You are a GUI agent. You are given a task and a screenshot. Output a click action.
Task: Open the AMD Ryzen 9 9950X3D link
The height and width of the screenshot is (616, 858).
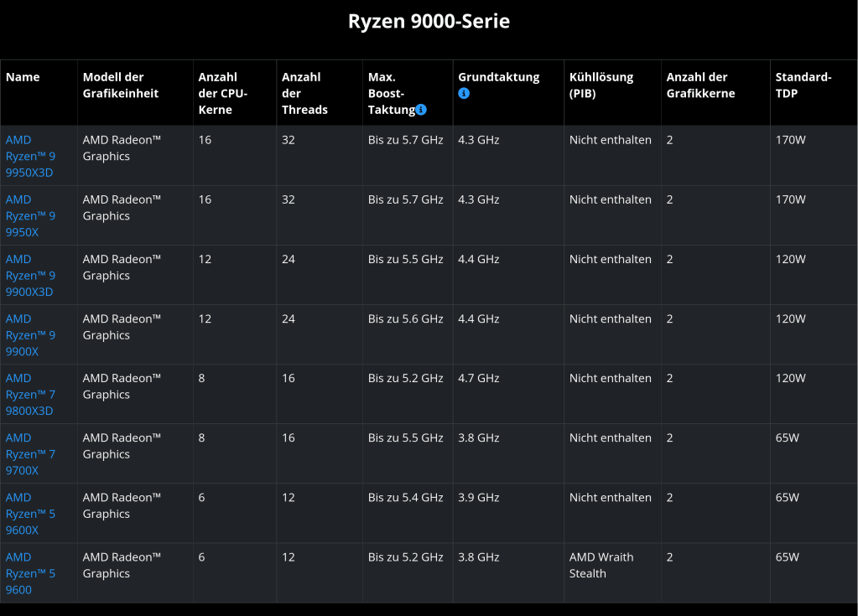(x=30, y=156)
